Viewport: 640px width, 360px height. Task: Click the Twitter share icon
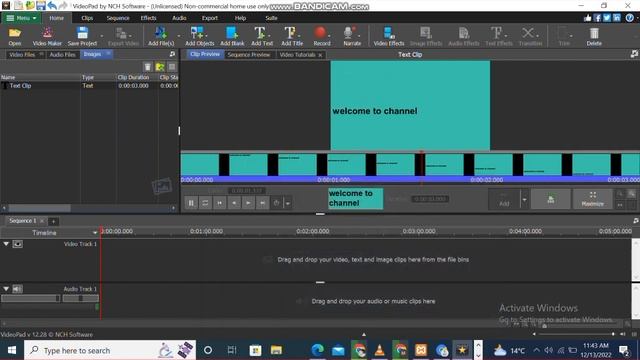tap(607, 18)
